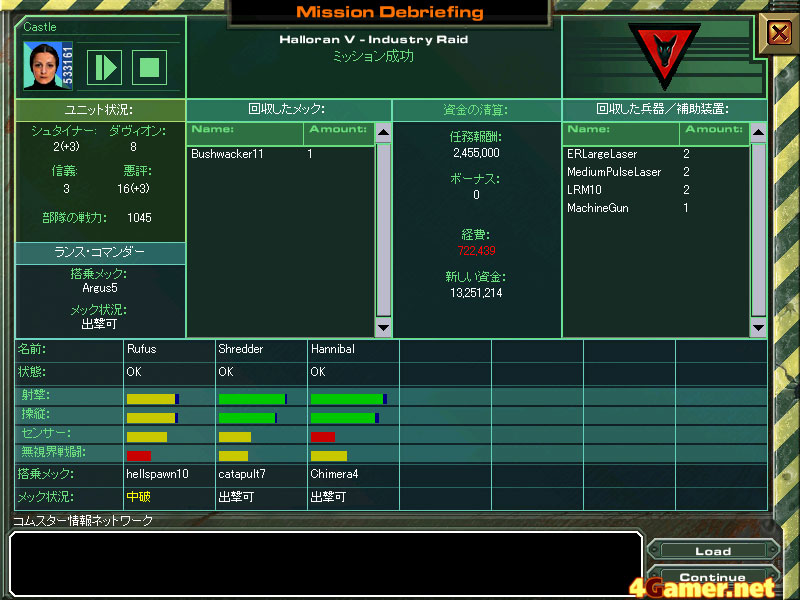
Task: Click the salvaged mechs scrollbar track
Action: click(383, 230)
